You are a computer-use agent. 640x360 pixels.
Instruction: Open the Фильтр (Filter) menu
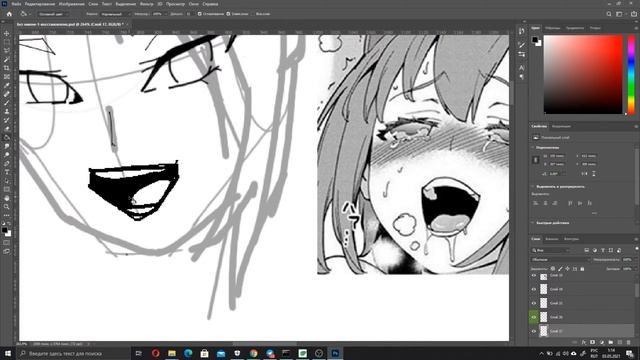point(147,4)
